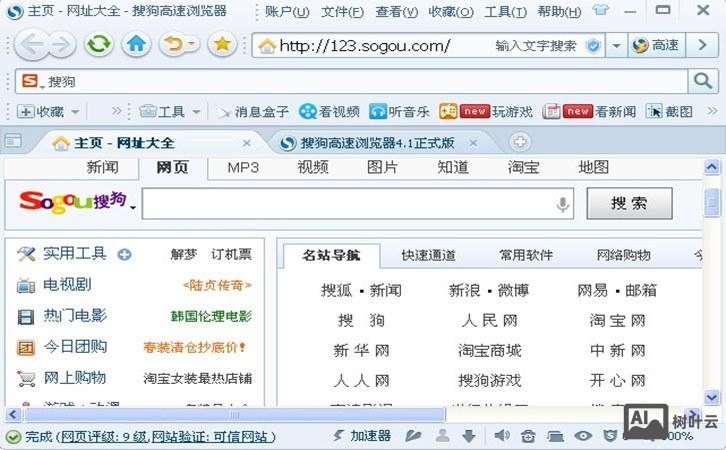Open the 收藏 menu in menu bar
The height and width of the screenshot is (450, 726).
[x=451, y=11]
